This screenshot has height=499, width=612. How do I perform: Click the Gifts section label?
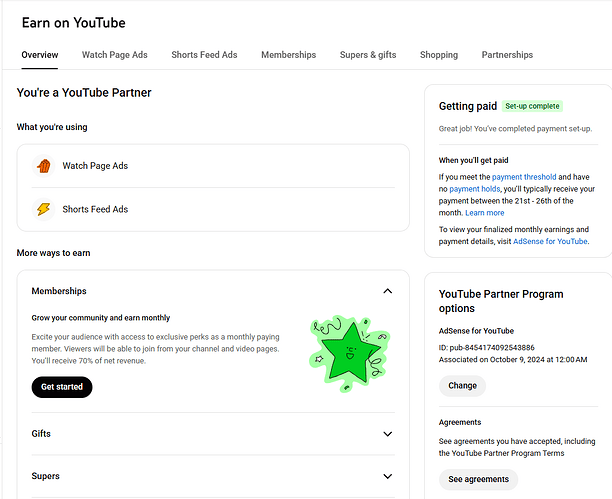click(x=41, y=434)
